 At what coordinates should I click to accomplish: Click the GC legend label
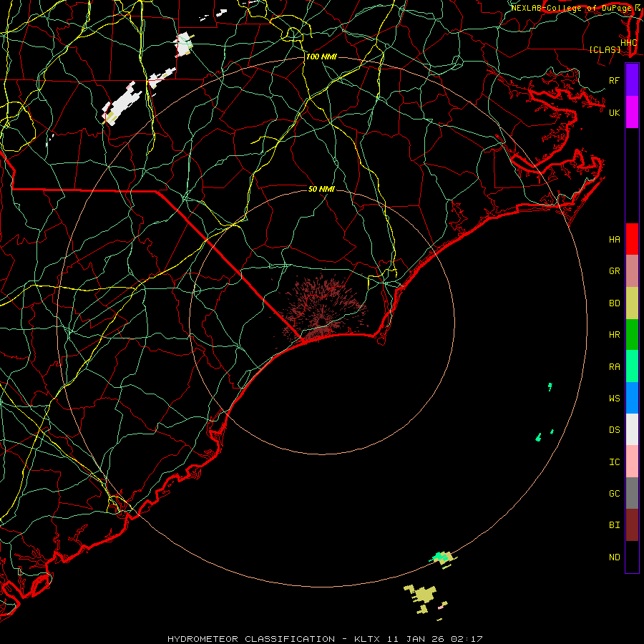pyautogui.click(x=614, y=494)
